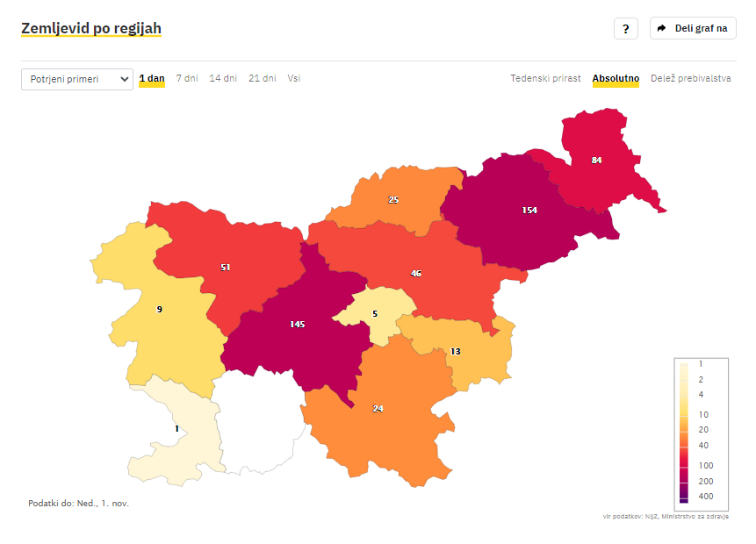The image size is (756, 544).
Task: Click the Deli graf na button
Action: [x=693, y=28]
